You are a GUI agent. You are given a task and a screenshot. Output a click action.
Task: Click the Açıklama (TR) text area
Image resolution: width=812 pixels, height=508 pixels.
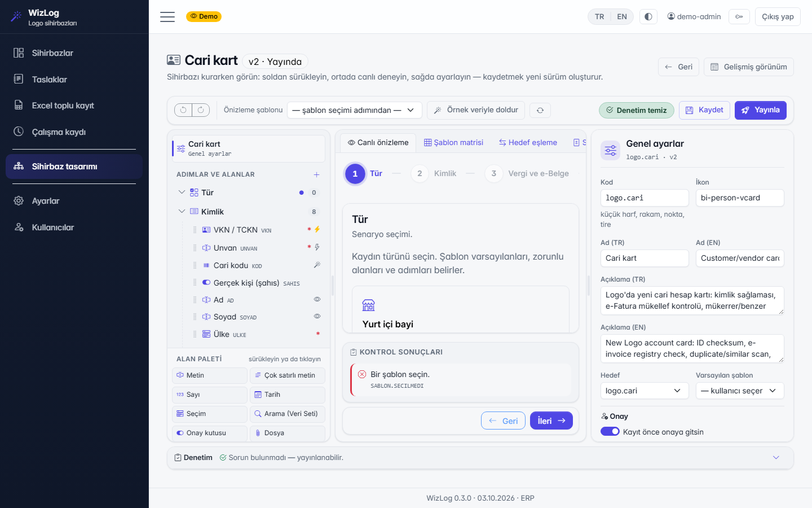pos(692,300)
